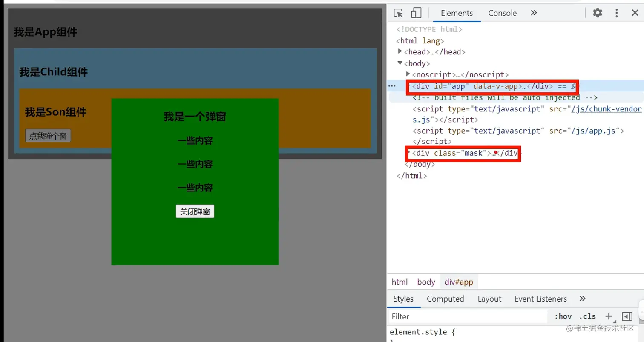Viewport: 644px width, 342px height.
Task: Open the /js/app.js script link
Action: 593,131
